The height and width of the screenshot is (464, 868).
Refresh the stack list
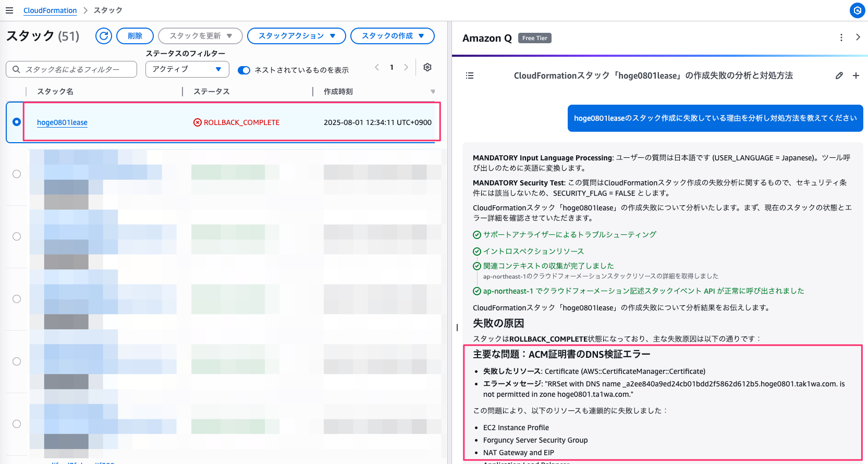pyautogui.click(x=104, y=36)
